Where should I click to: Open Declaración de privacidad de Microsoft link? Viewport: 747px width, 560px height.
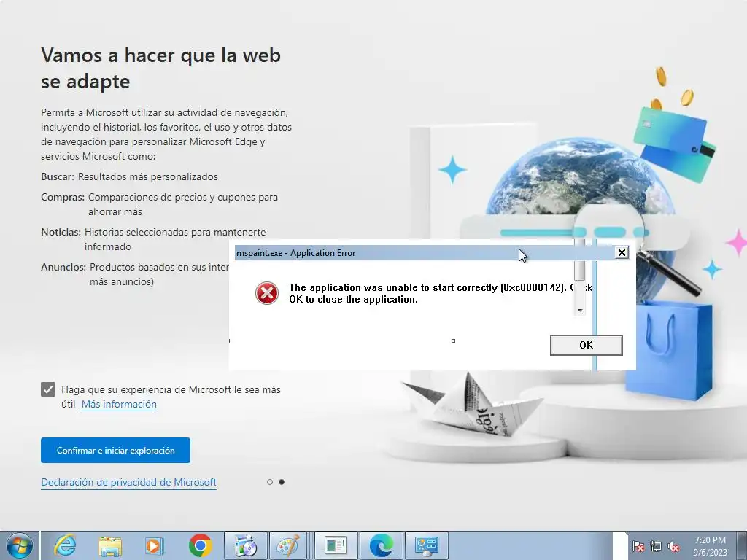click(128, 483)
